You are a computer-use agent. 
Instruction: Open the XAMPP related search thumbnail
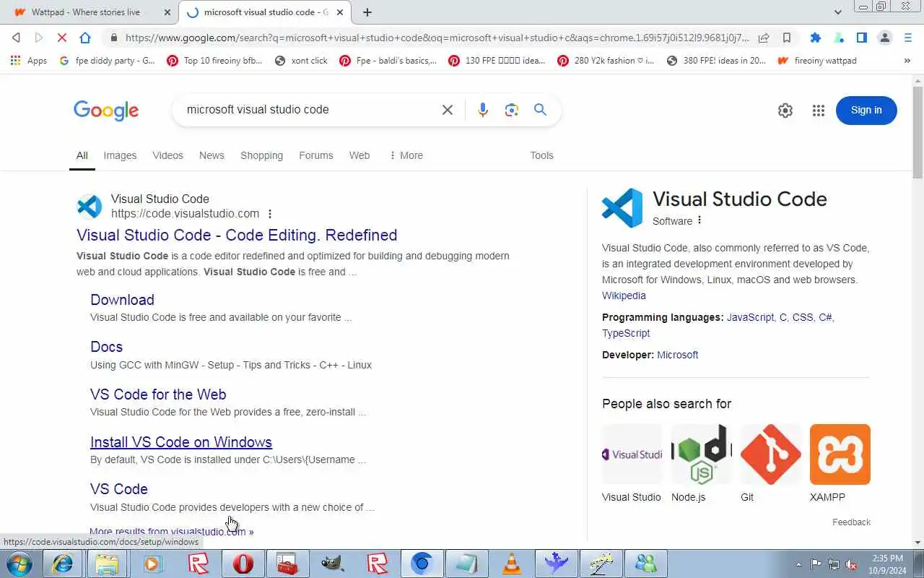click(840, 454)
